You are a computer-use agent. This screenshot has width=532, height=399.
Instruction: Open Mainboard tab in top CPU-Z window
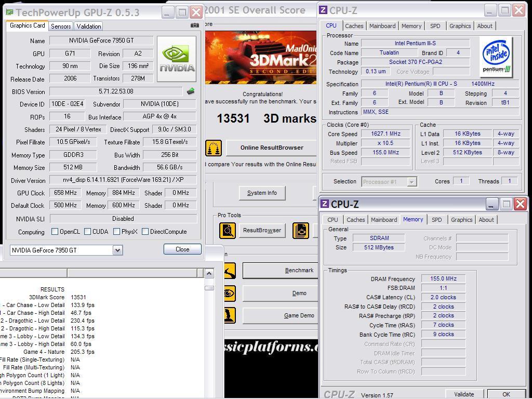(x=382, y=26)
